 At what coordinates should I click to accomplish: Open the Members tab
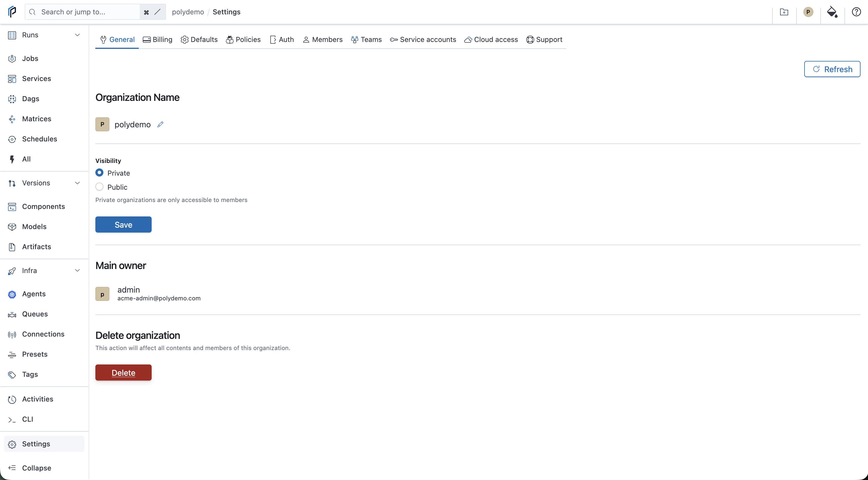(323, 39)
